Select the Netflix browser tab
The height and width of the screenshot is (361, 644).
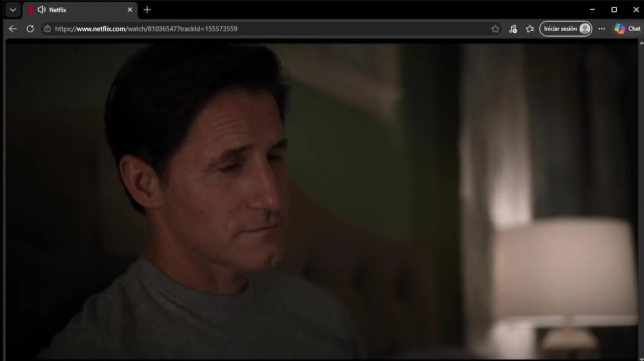pos(80,10)
